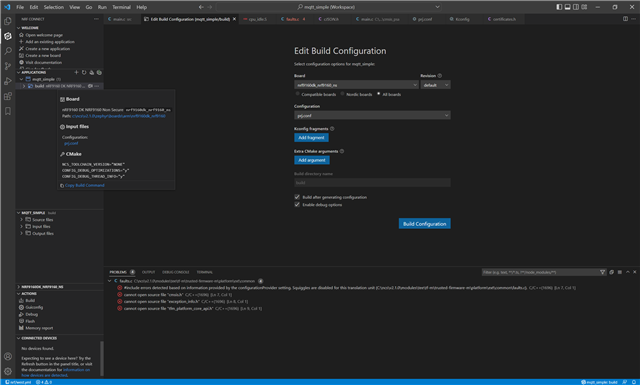Open the Extensions view
Screen dimensions: 640x385
[8, 96]
